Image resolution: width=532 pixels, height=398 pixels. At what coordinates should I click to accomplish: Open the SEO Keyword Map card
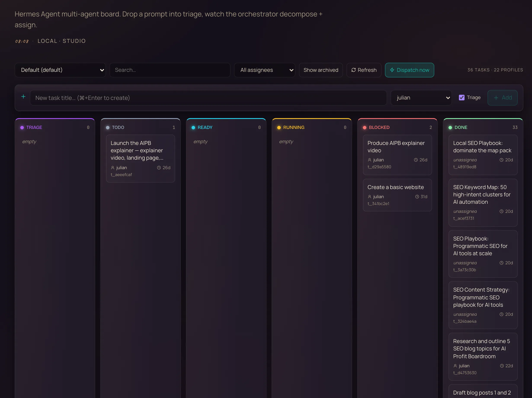click(483, 202)
